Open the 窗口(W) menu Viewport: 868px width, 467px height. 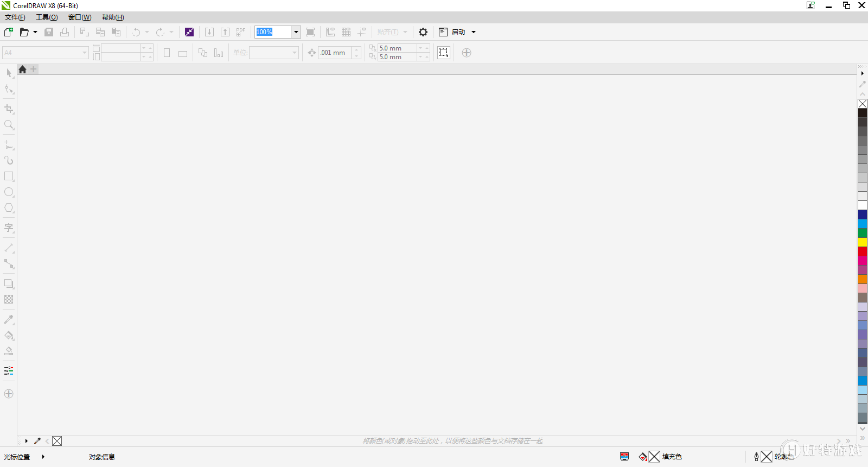[x=80, y=17]
